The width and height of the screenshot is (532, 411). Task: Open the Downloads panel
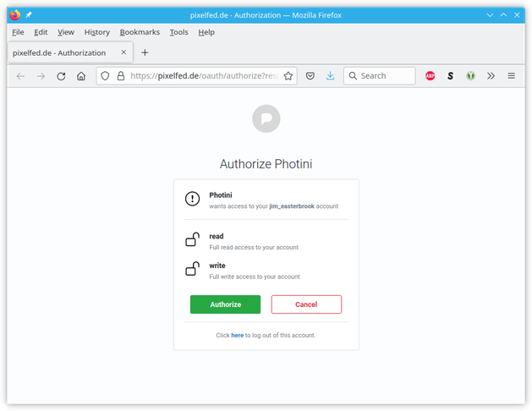click(x=330, y=76)
